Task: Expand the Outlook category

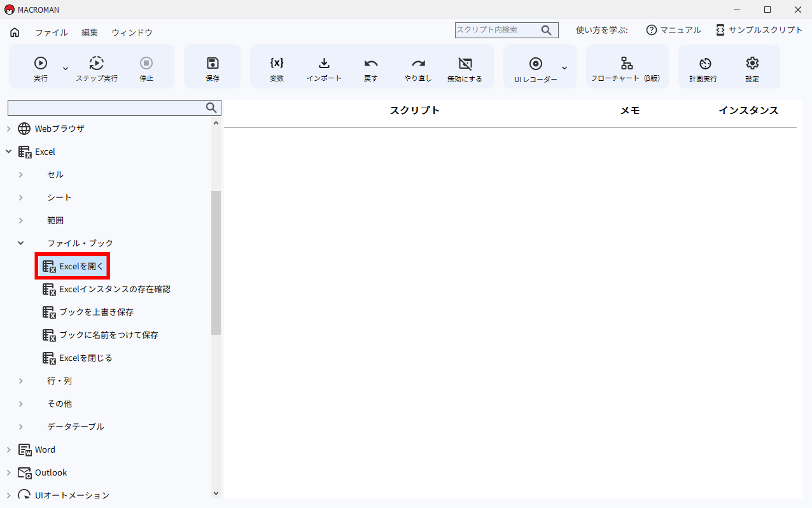Action: 9,473
